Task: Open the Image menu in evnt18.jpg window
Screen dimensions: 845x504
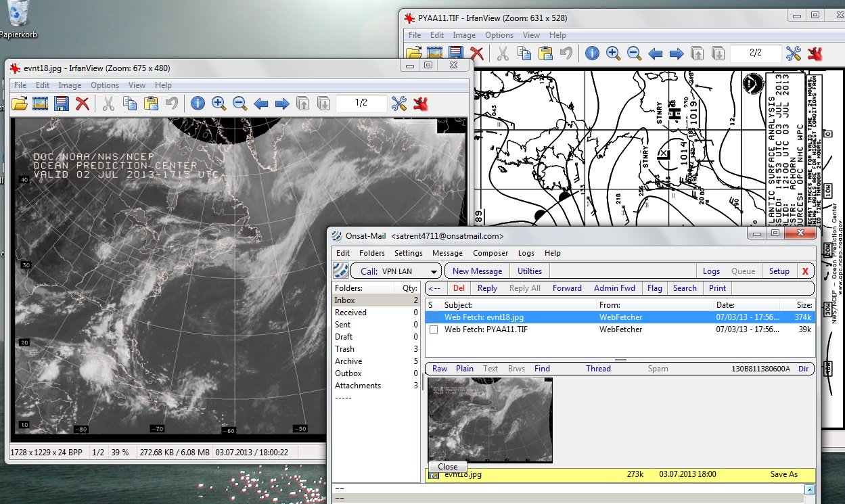Action: click(70, 85)
